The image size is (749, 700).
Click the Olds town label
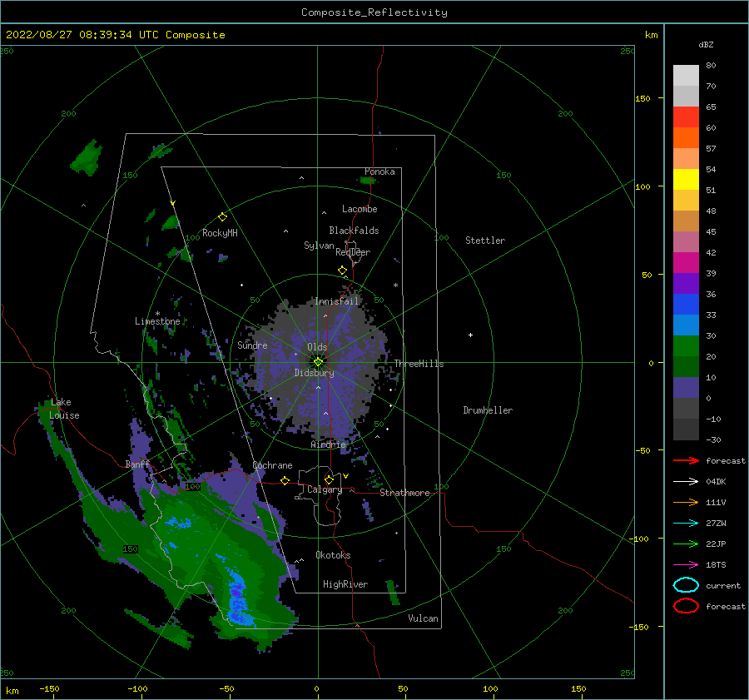pos(317,347)
